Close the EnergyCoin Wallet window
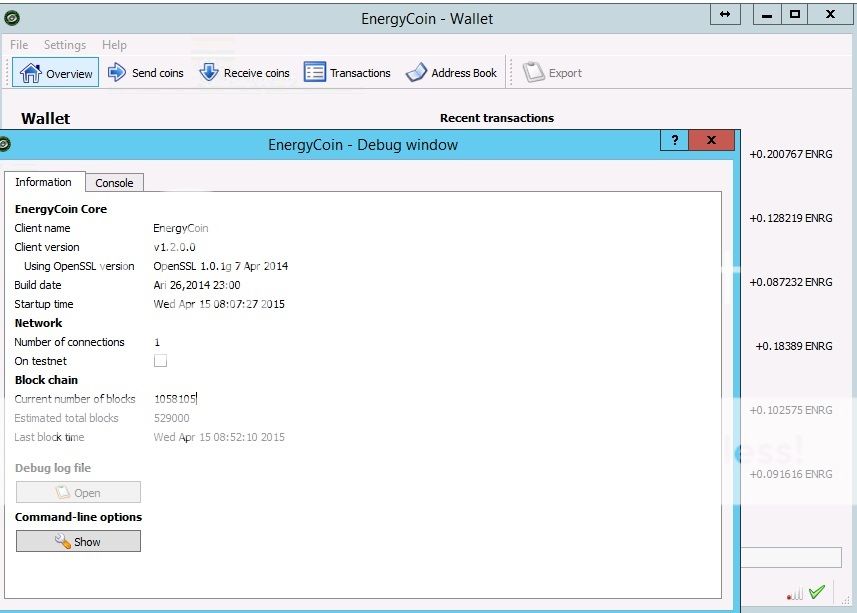This screenshot has width=857, height=613. tap(830, 14)
